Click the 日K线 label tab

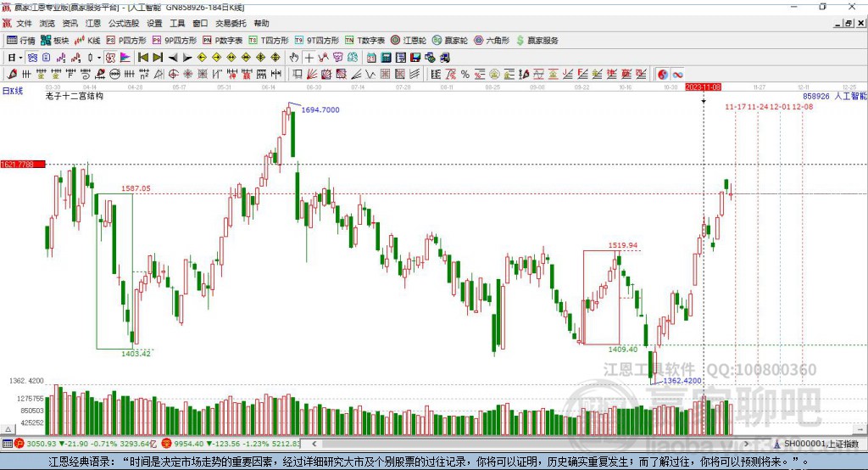pyautogui.click(x=13, y=91)
